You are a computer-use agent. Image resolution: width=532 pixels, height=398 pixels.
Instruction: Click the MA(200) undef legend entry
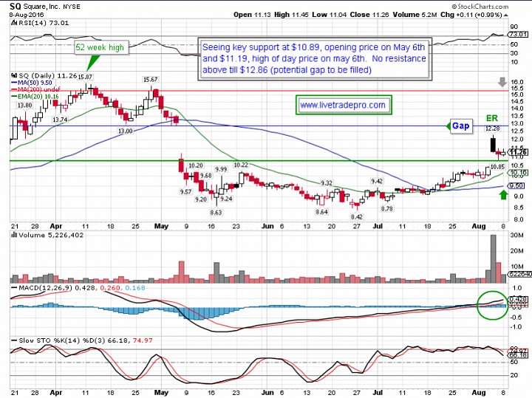click(35, 89)
